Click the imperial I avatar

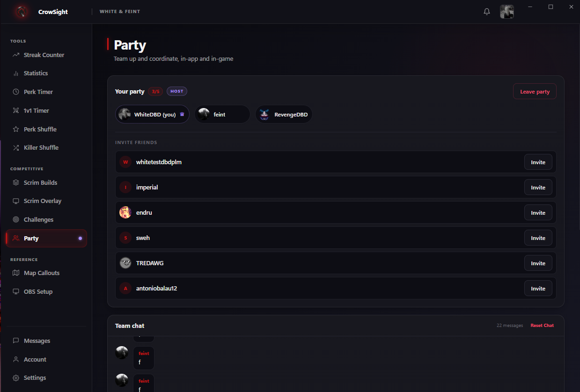(x=125, y=187)
